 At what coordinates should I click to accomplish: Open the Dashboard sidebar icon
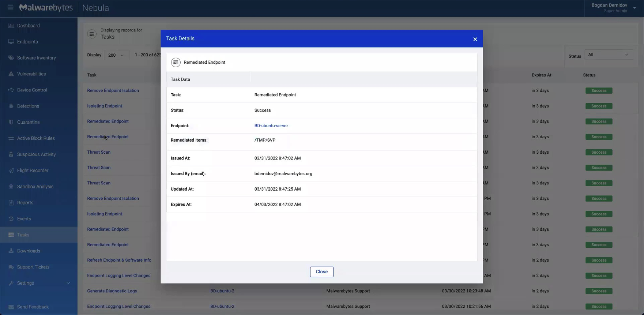pyautogui.click(x=11, y=26)
